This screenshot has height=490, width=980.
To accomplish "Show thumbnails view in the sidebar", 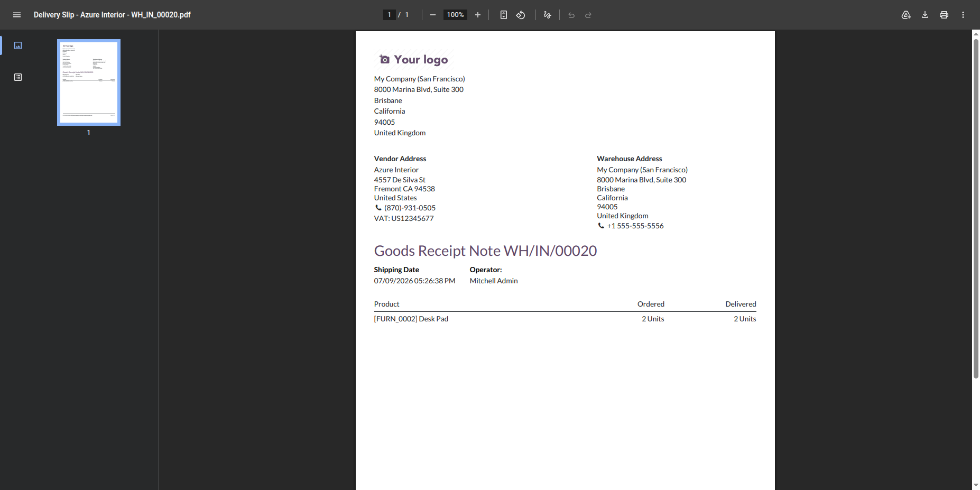I will tap(18, 45).
